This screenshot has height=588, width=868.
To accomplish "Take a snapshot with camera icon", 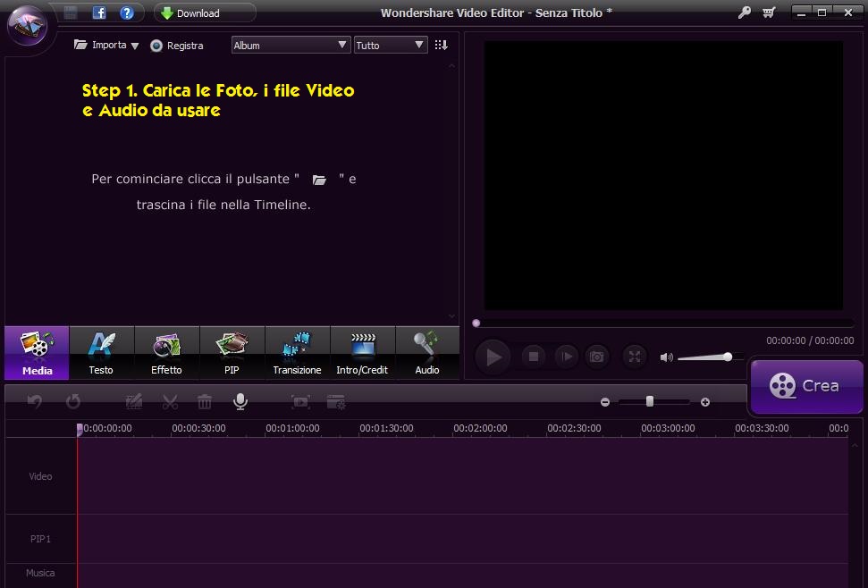I will [596, 357].
